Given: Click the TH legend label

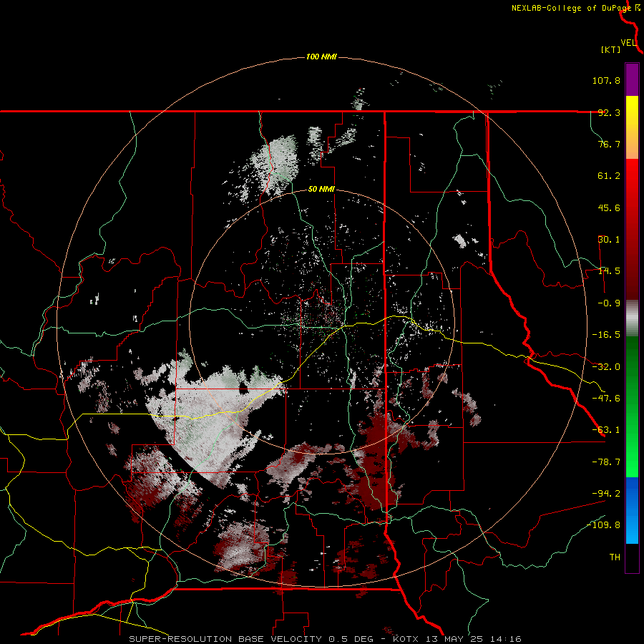Looking at the screenshot, I should click(615, 557).
